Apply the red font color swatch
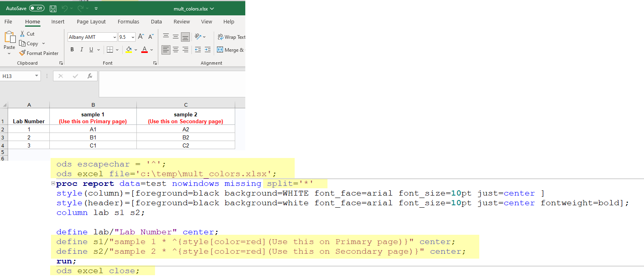The width and height of the screenshot is (644, 278). 145,50
